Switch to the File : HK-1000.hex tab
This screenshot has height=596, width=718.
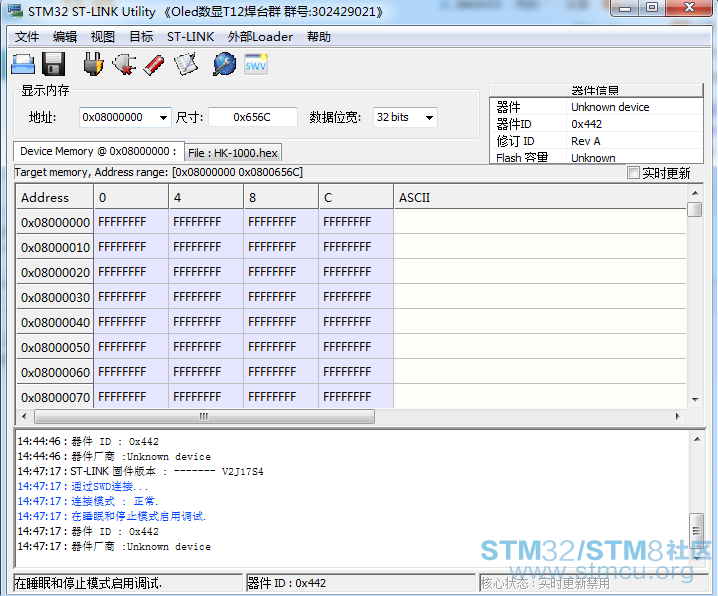(x=233, y=153)
